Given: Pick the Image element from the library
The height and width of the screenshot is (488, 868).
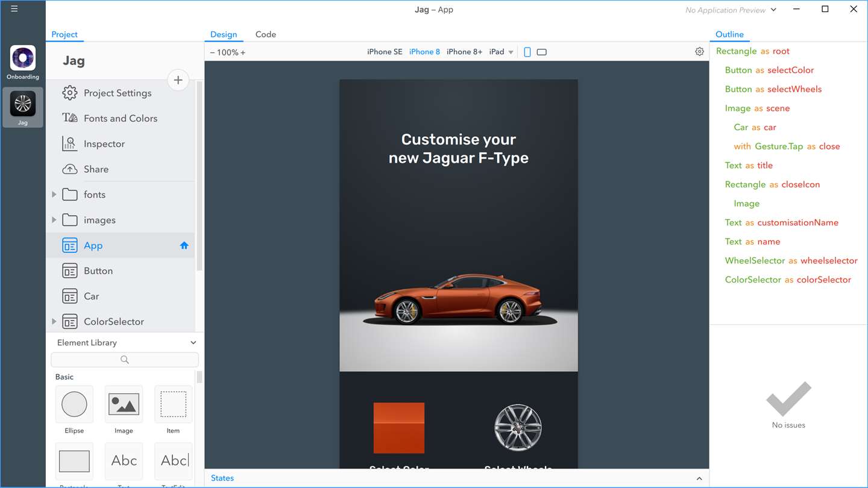Looking at the screenshot, I should 124,404.
